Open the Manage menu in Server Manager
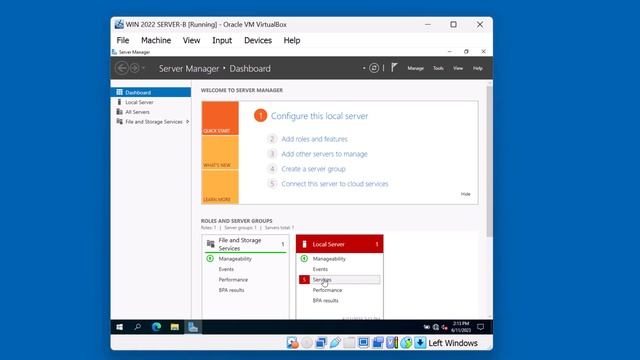Image resolution: width=640 pixels, height=360 pixels. point(416,68)
